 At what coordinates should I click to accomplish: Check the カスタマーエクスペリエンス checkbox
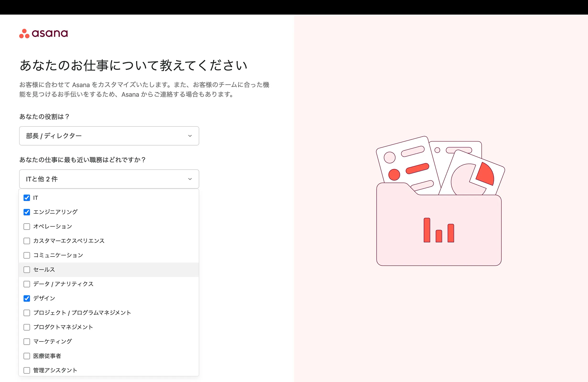coord(27,241)
